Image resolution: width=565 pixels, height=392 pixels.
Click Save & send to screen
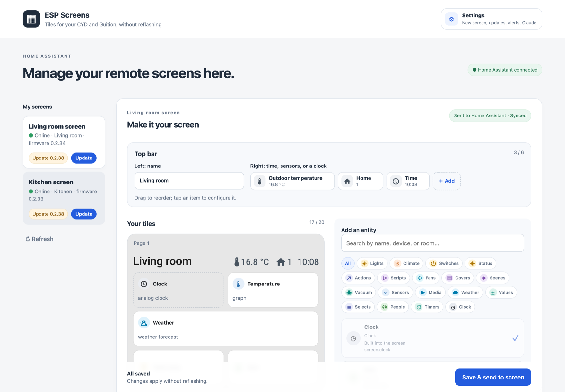tap(493, 377)
